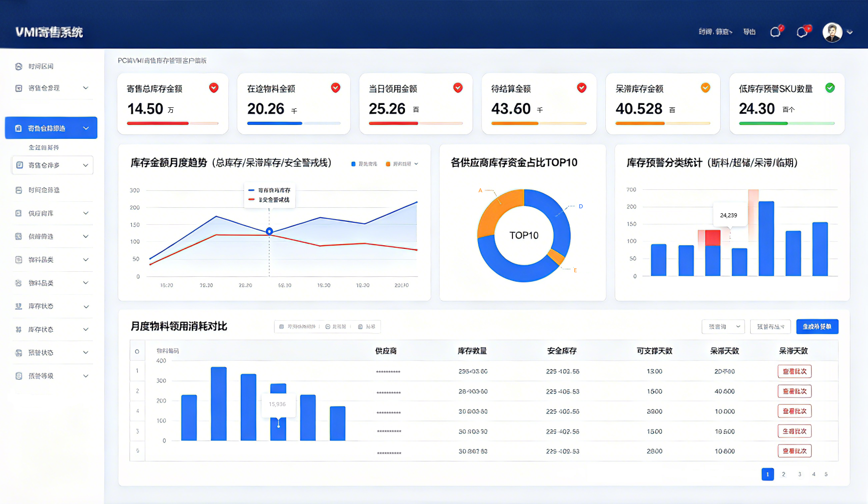The height and width of the screenshot is (504, 868).
Task: Click the 时间区间 sidebar icon
Action: (x=18, y=66)
